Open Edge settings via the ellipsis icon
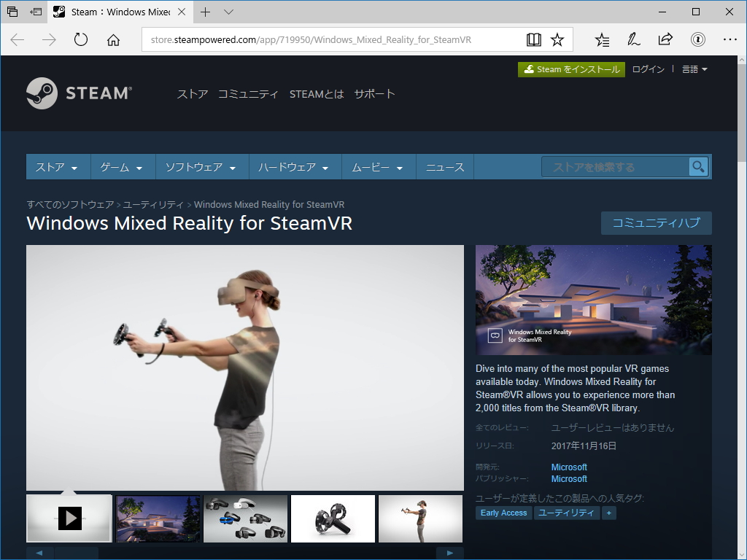This screenshot has height=560, width=747. (x=731, y=39)
